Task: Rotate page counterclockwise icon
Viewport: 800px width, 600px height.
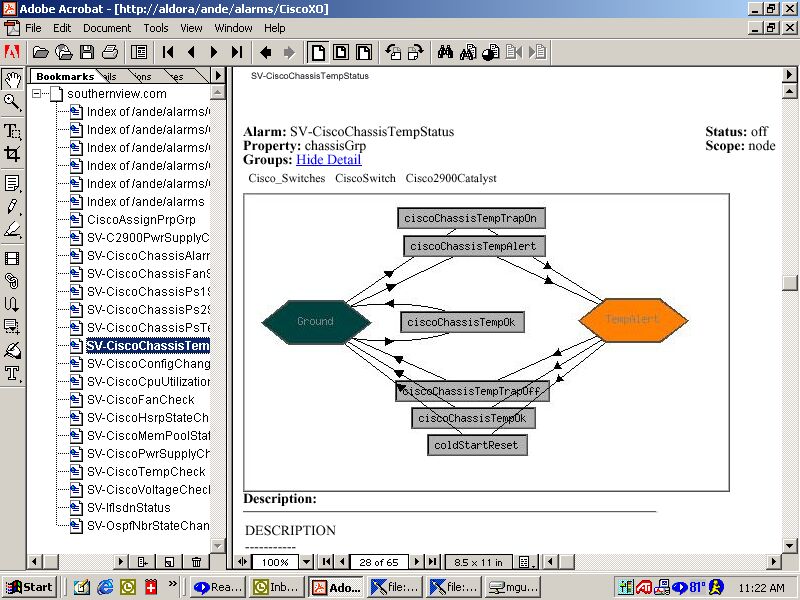Action: [x=393, y=53]
